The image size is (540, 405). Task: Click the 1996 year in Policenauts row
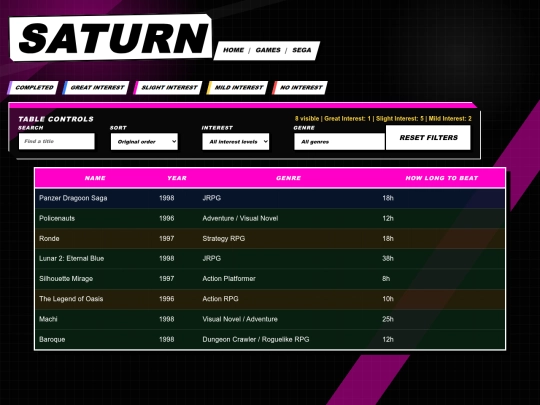(x=167, y=218)
